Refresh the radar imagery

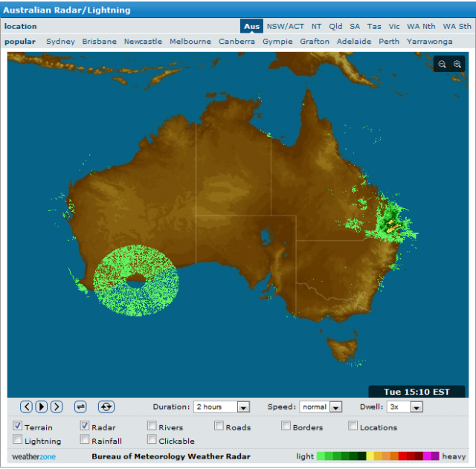pos(106,407)
